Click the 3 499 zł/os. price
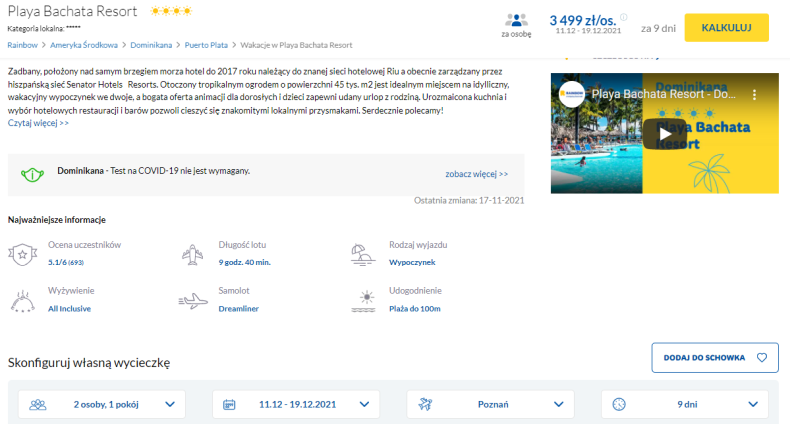 583,21
